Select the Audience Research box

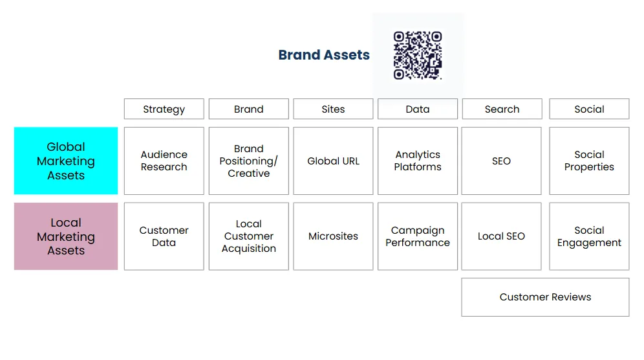click(x=164, y=161)
